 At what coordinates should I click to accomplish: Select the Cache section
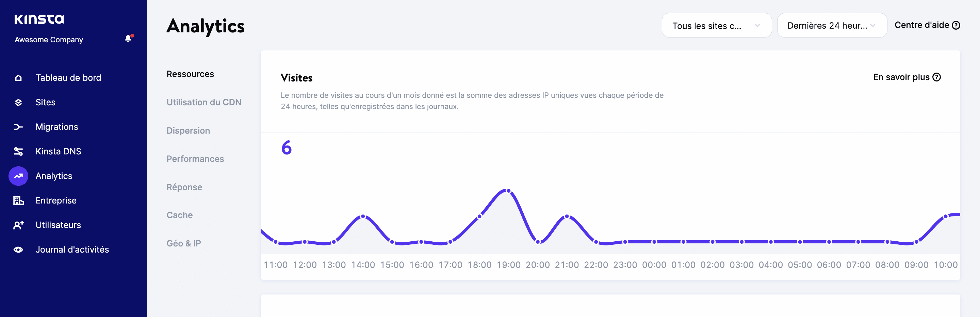point(179,215)
